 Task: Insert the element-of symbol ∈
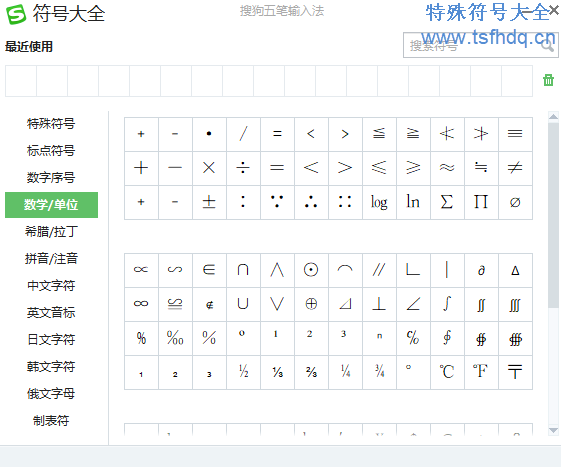[209, 270]
